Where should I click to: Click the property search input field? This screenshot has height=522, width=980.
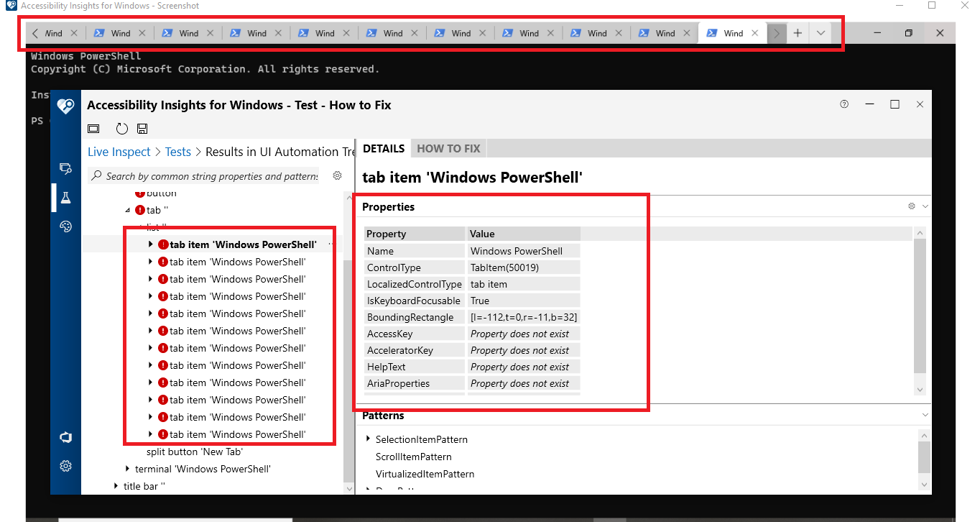pos(208,175)
